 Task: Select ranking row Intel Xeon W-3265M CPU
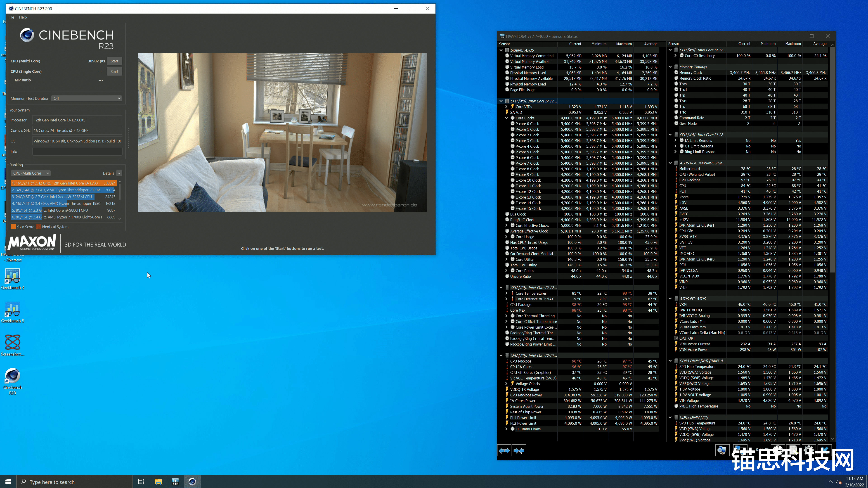[x=64, y=197]
